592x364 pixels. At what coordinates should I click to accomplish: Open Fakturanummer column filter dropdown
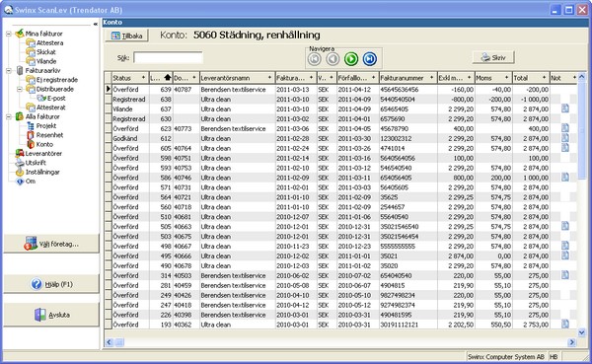(x=431, y=77)
